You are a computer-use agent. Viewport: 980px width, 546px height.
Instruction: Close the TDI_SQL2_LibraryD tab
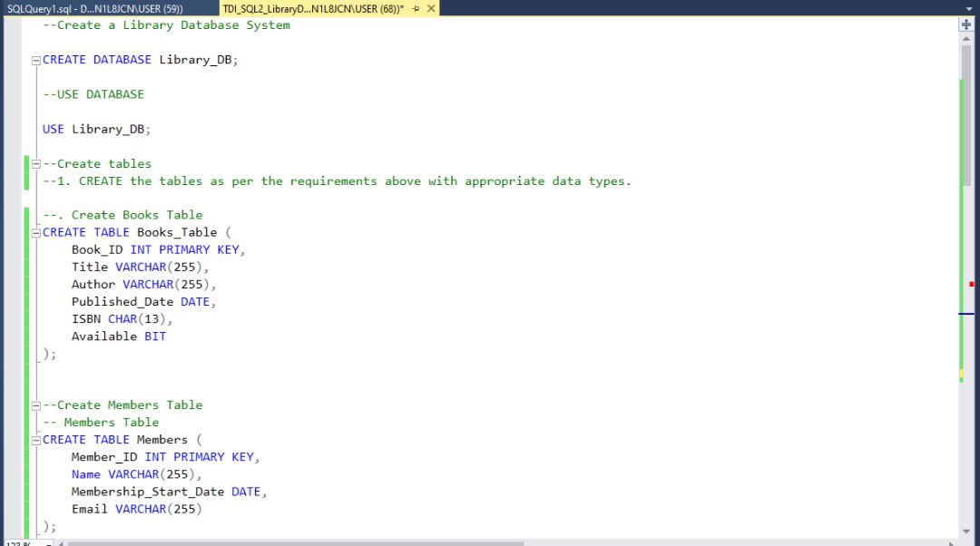point(431,9)
